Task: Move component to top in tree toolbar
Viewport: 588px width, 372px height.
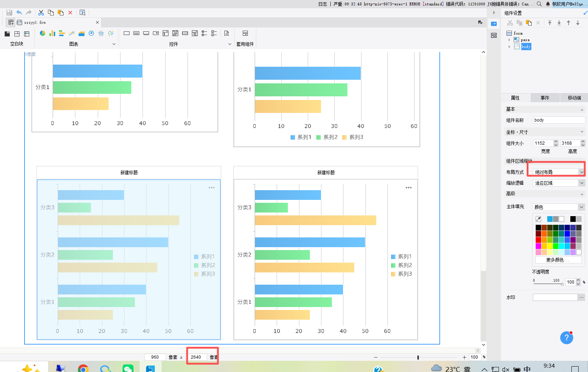Action: (550, 23)
